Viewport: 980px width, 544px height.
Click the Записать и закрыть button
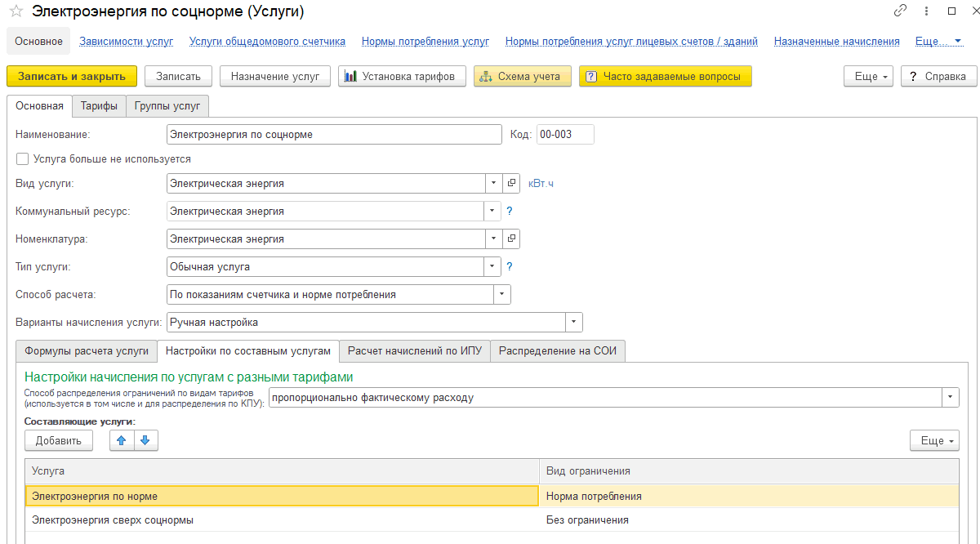point(72,76)
